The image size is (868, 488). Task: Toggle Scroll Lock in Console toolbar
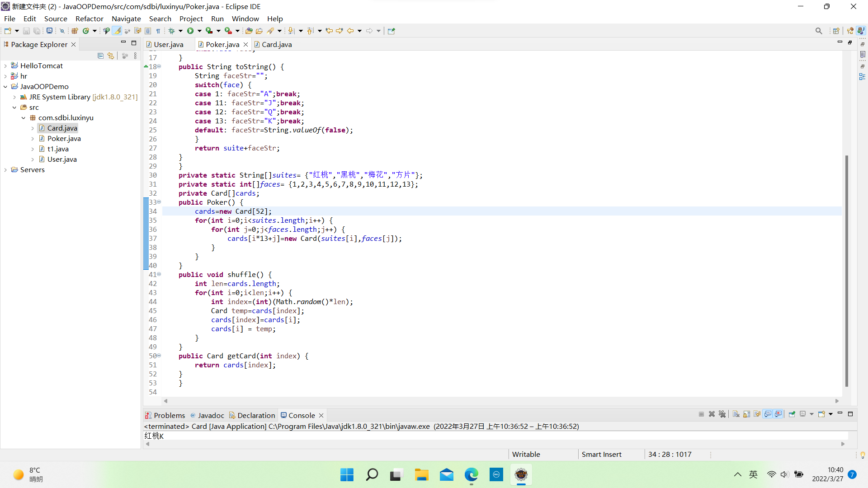746,414
